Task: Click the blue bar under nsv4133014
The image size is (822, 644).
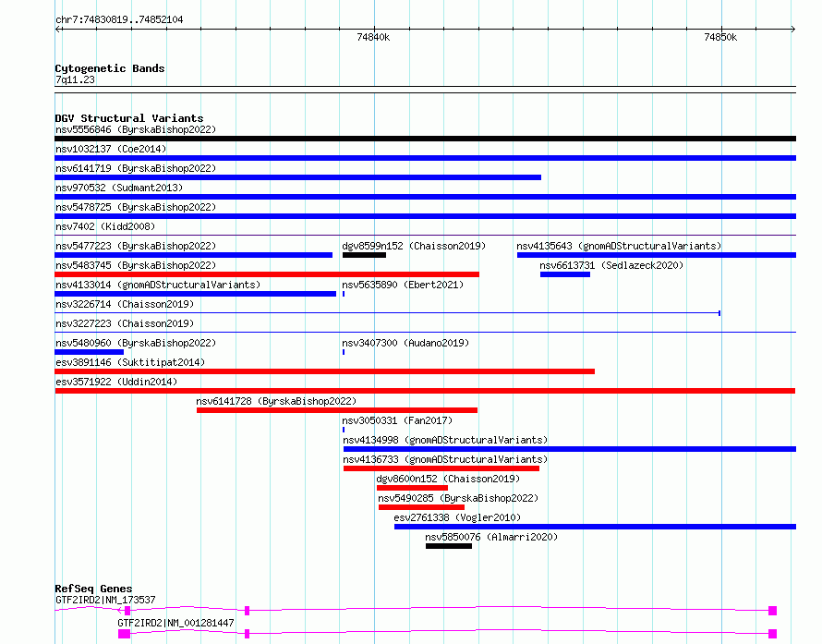Action: (196, 294)
